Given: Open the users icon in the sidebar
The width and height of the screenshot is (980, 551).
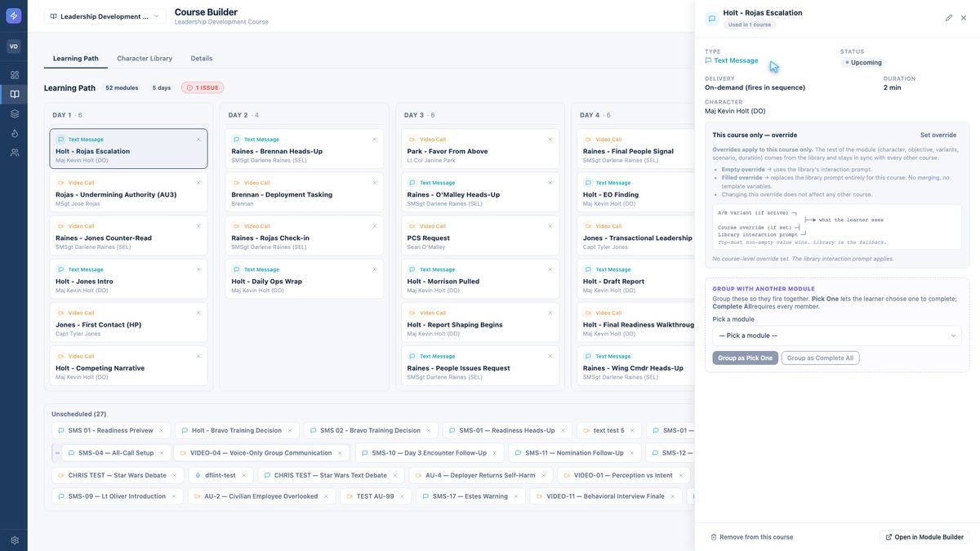Looking at the screenshot, I should pos(14,153).
